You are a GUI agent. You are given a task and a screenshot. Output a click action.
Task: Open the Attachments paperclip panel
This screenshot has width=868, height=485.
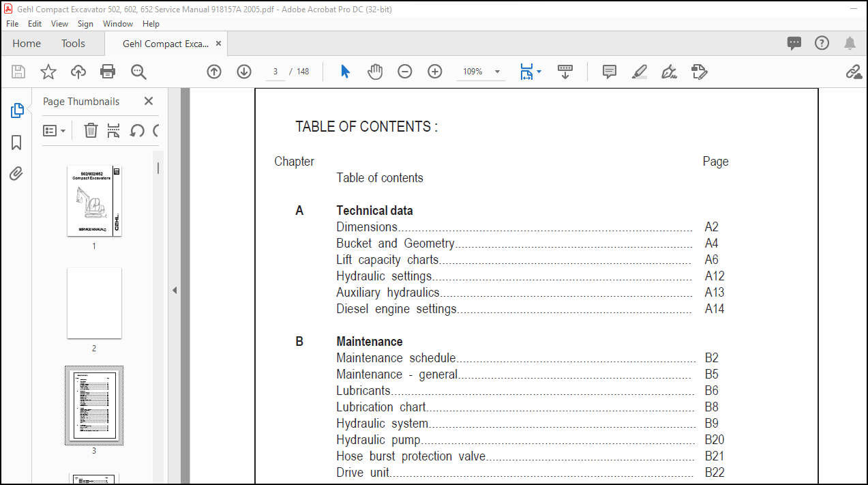point(16,173)
